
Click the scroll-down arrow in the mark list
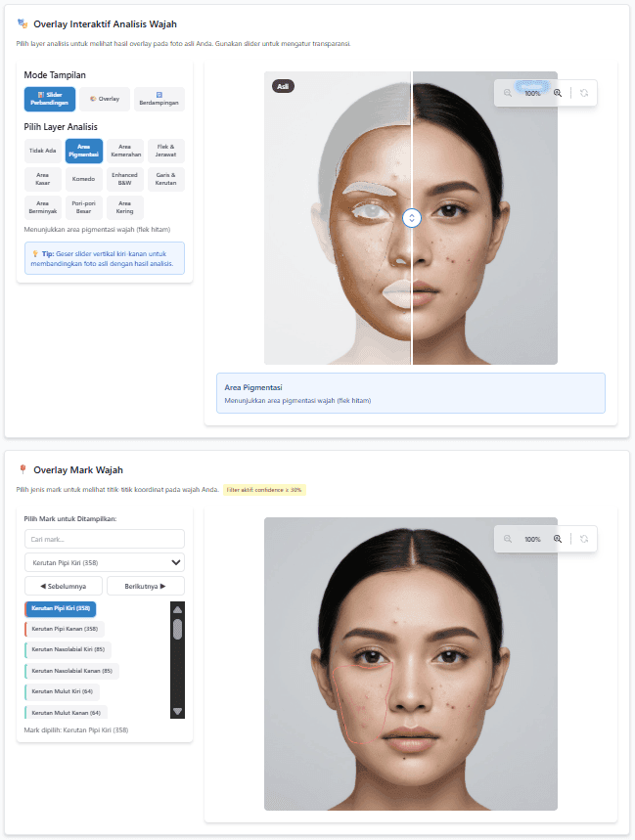(177, 711)
